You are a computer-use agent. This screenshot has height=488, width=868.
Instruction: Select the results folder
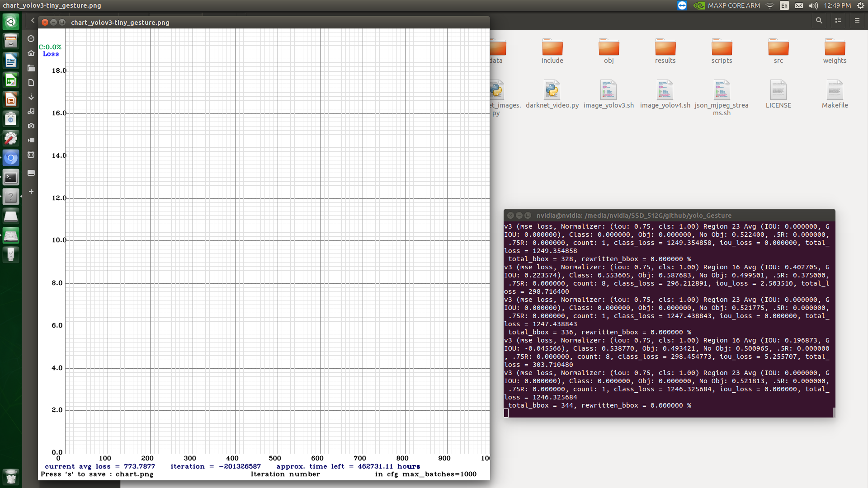[665, 51]
